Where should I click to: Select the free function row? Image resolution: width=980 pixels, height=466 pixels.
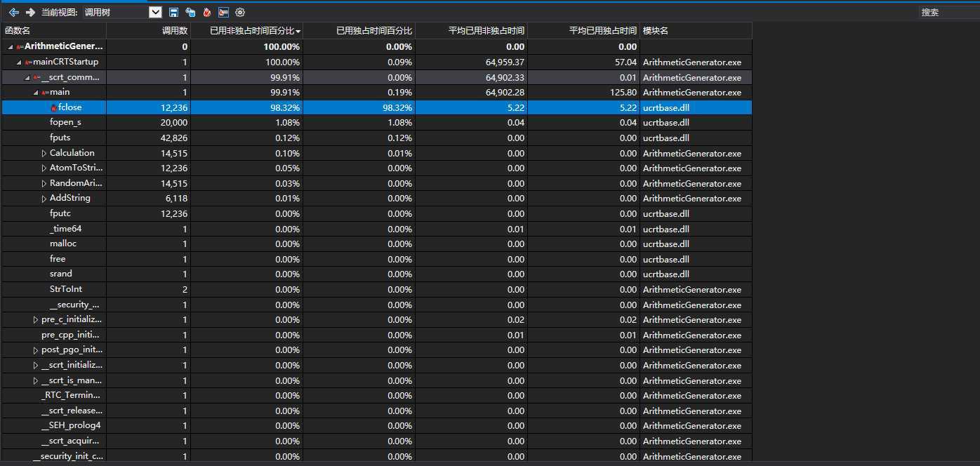(376, 259)
